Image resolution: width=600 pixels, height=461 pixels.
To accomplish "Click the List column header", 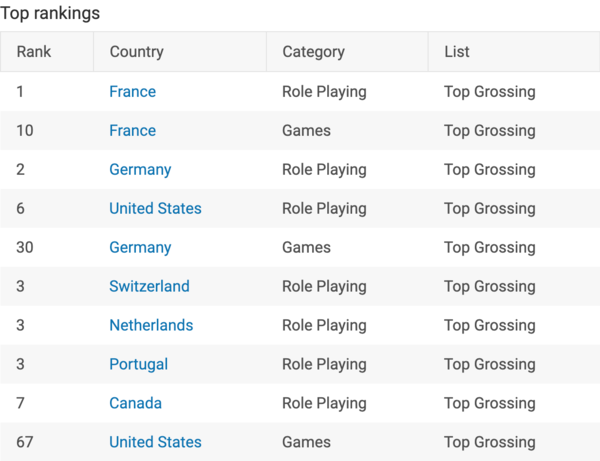I will [457, 52].
